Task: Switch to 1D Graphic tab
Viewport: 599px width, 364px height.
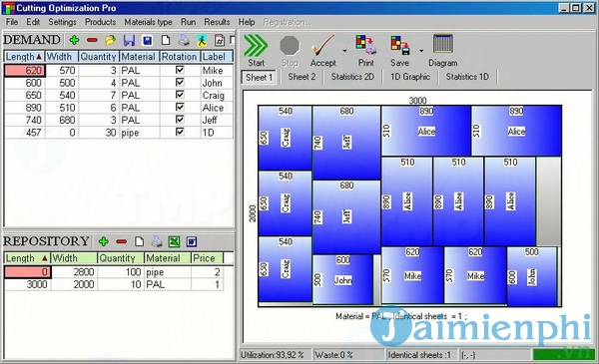Action: coord(410,77)
